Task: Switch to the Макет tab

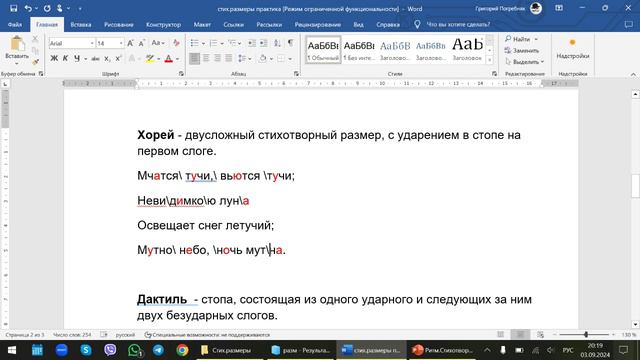Action: click(x=202, y=24)
